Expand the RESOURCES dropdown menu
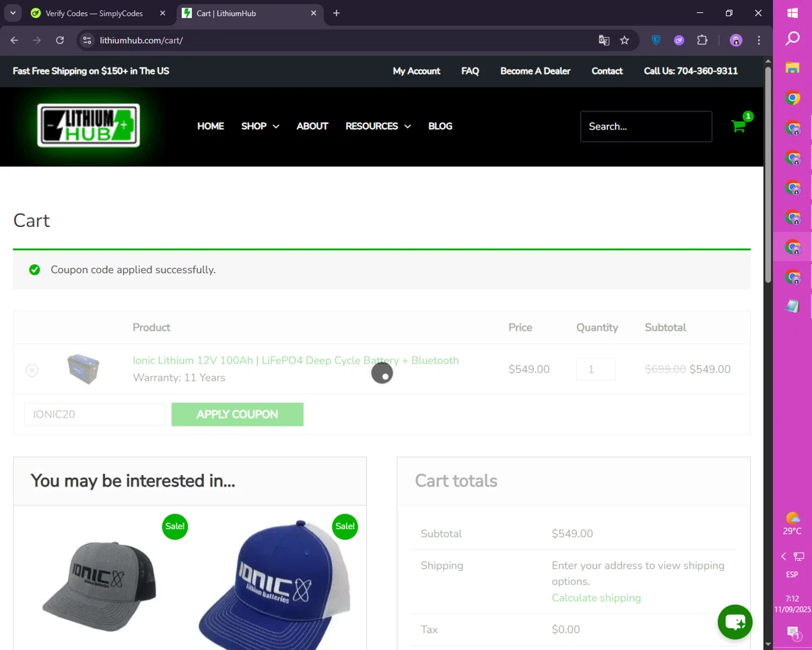 coord(378,126)
